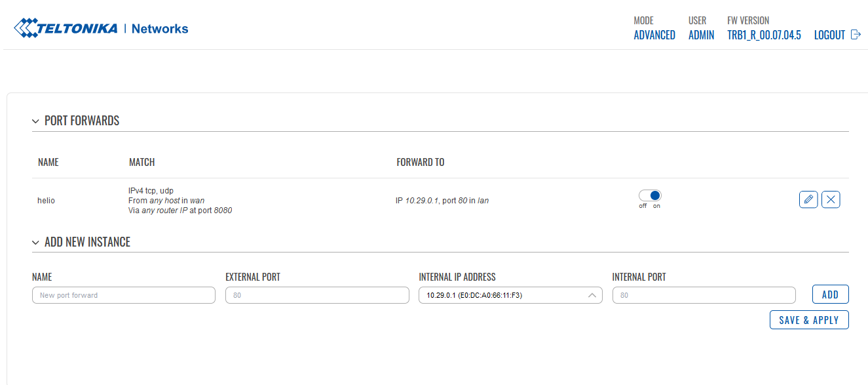The width and height of the screenshot is (868, 385).
Task: Edit the helio port forward rule
Action: 808,199
